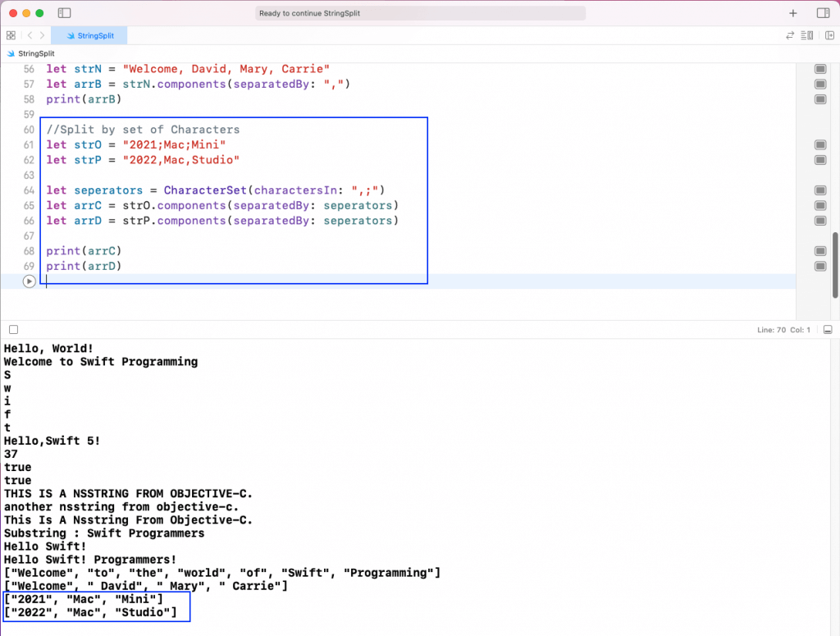This screenshot has width=840, height=636.
Task: Open the related items grid menu
Action: pos(11,35)
